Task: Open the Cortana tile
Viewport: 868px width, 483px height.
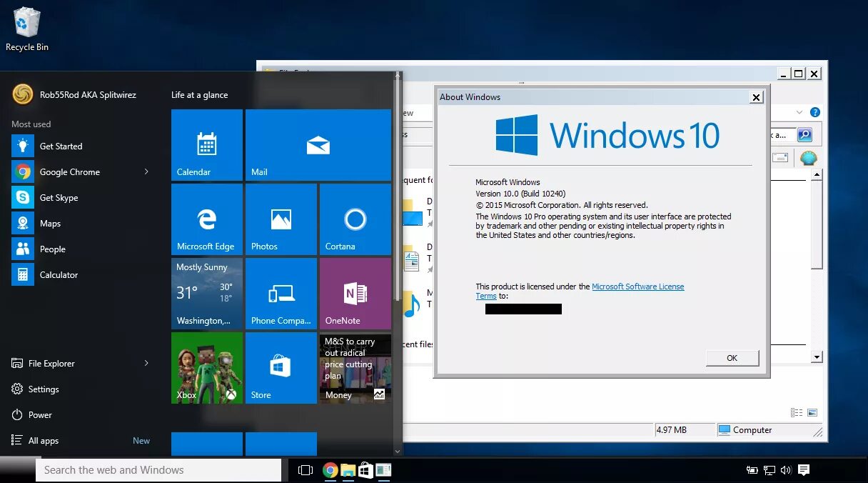Action: coord(355,219)
